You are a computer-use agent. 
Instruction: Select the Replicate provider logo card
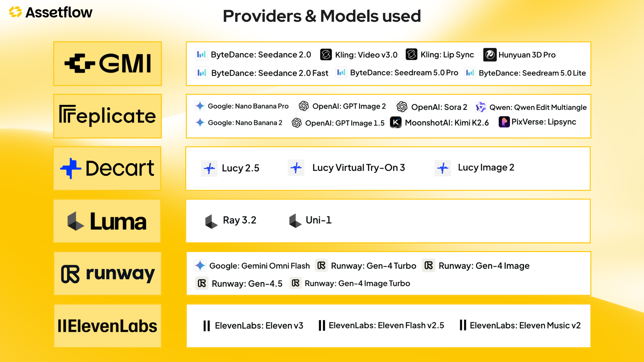pos(107,116)
